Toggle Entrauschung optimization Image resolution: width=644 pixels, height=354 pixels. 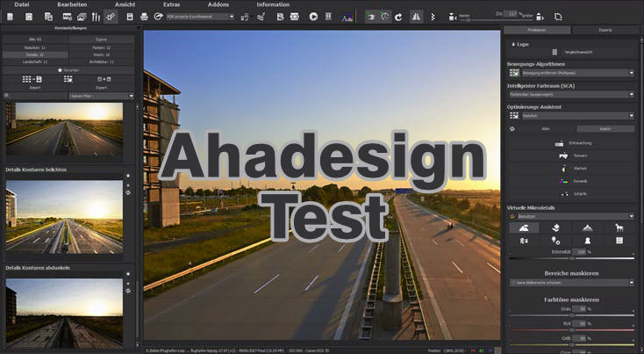coord(571,143)
